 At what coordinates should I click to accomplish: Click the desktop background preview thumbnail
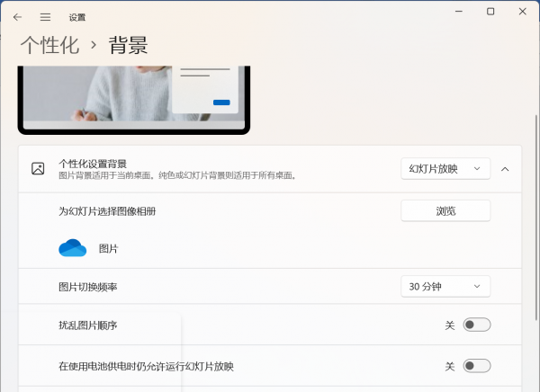[x=134, y=100]
